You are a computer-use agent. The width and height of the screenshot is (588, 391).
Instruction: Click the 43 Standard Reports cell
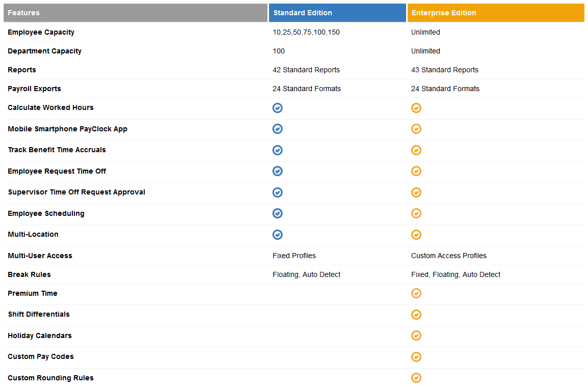tap(445, 70)
